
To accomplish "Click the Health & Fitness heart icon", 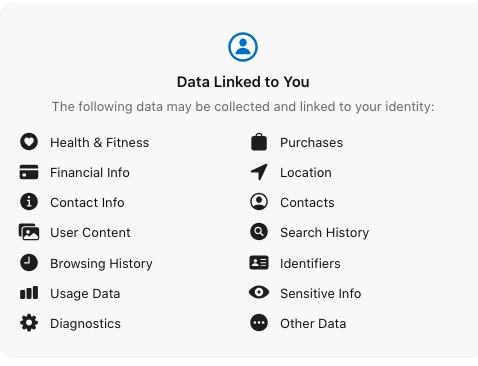I will pos(29,142).
